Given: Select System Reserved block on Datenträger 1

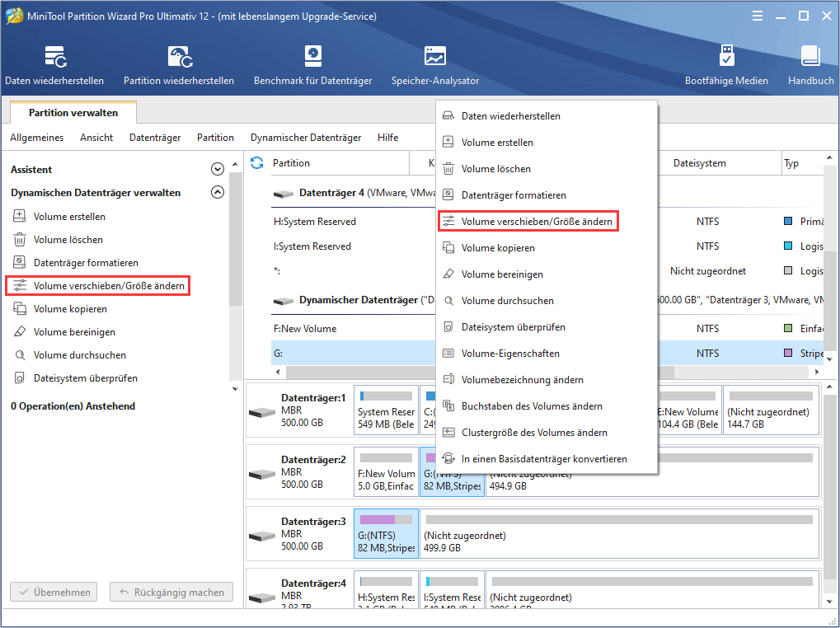Looking at the screenshot, I should (x=387, y=410).
